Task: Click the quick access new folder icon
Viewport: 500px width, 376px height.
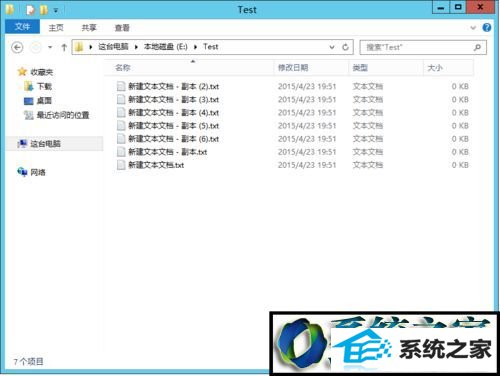Action: (44, 10)
